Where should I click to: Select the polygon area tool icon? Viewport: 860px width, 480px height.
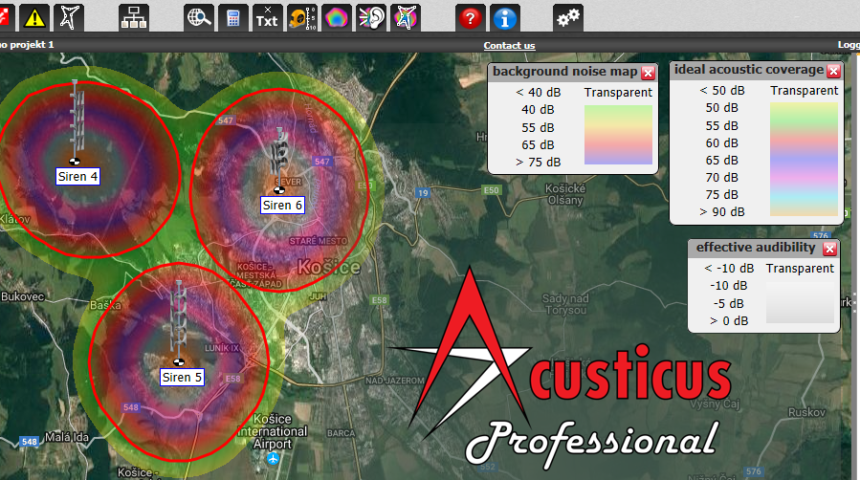[x=69, y=18]
